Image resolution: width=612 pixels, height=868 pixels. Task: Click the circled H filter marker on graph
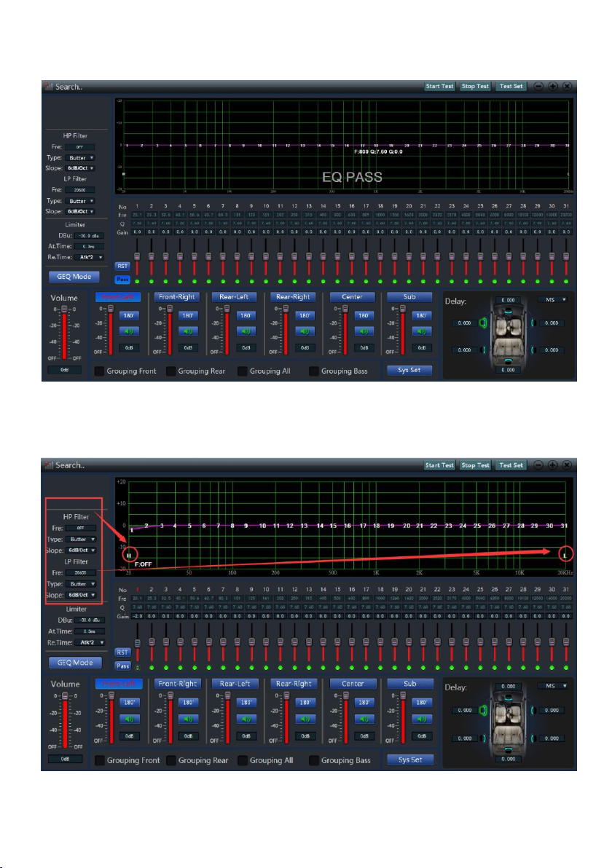129,555
